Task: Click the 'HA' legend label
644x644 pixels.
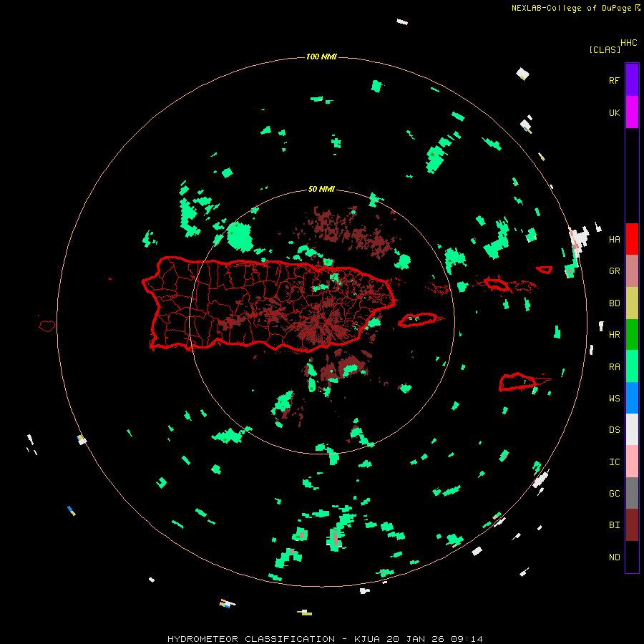Action: click(614, 239)
